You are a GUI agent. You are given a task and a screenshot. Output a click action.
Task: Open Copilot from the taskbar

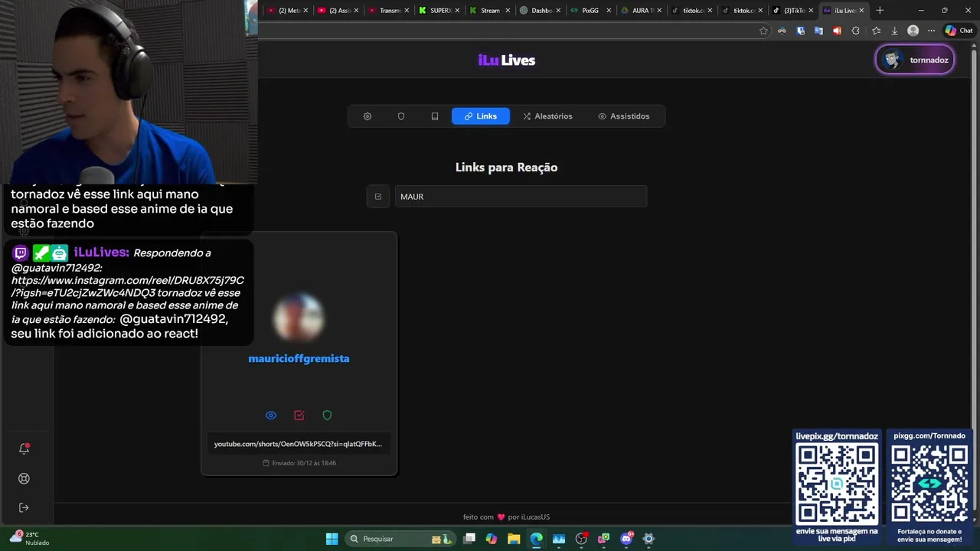[x=492, y=539]
